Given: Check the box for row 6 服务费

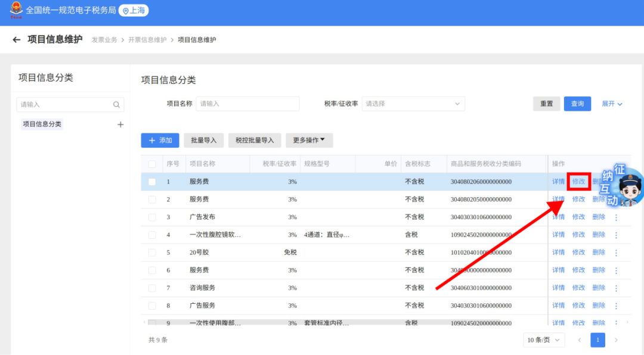Looking at the screenshot, I should 152,270.
